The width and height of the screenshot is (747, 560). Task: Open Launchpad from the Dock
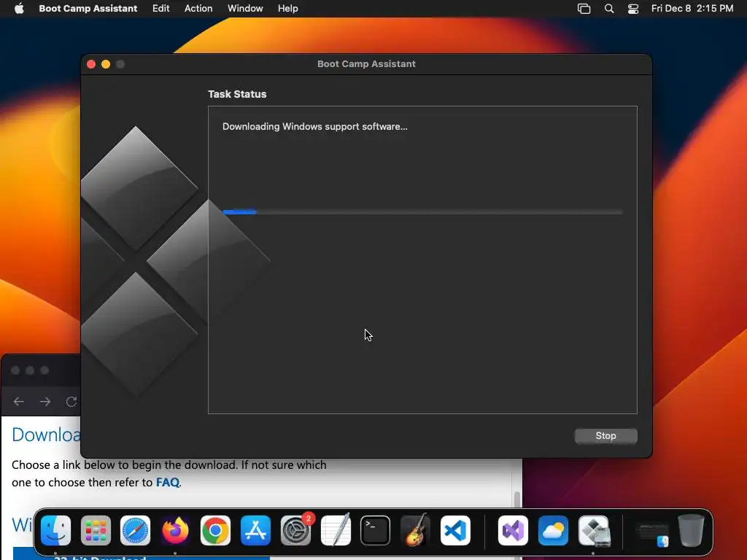(96, 530)
